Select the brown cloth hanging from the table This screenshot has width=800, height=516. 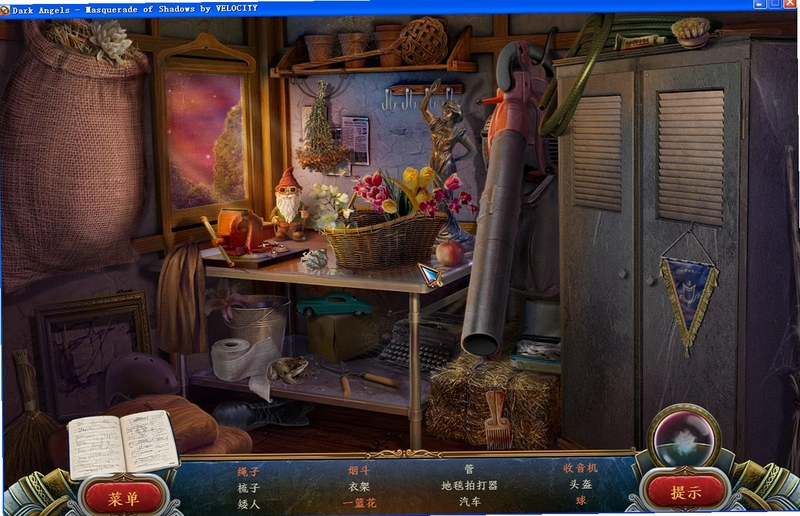(181, 299)
